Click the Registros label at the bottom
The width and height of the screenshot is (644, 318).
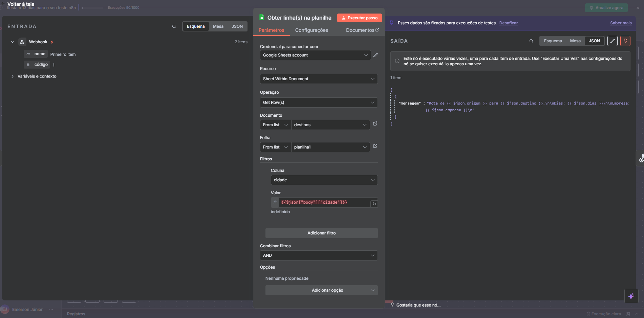pyautogui.click(x=76, y=314)
